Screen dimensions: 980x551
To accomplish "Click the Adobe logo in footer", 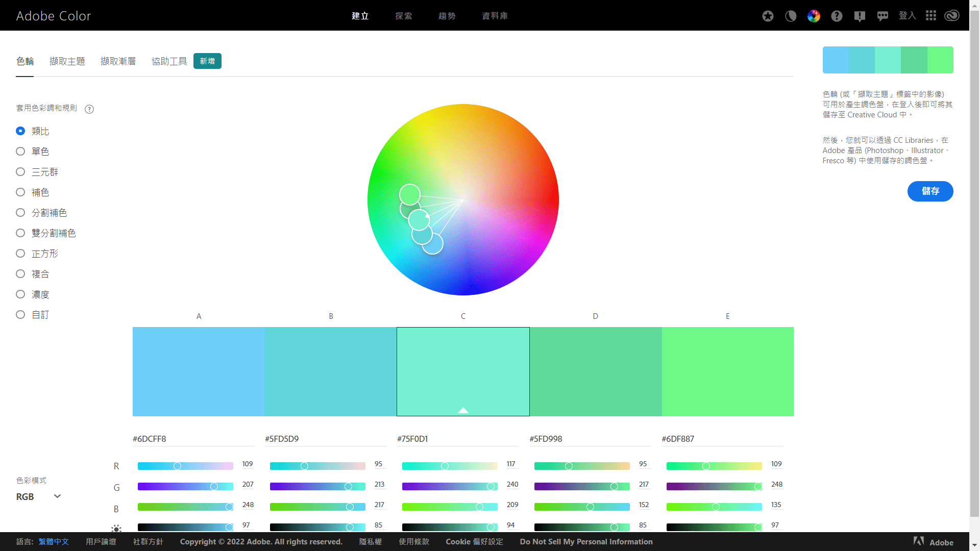I will point(934,542).
